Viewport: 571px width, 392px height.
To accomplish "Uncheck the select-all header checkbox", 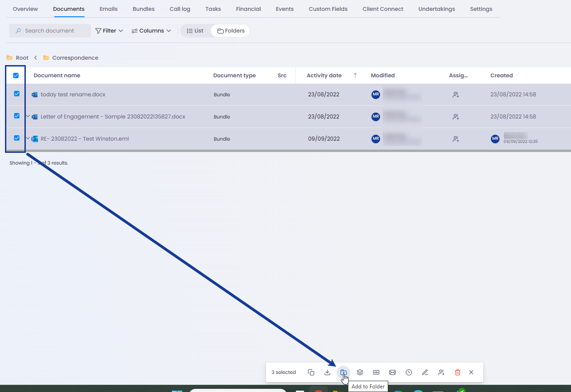I will point(16,76).
